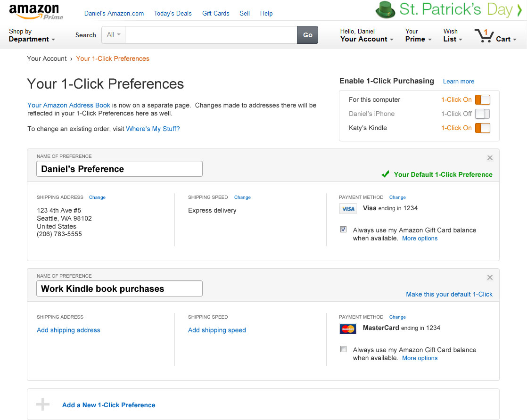Toggle 1-Click for this computer

[x=482, y=100]
